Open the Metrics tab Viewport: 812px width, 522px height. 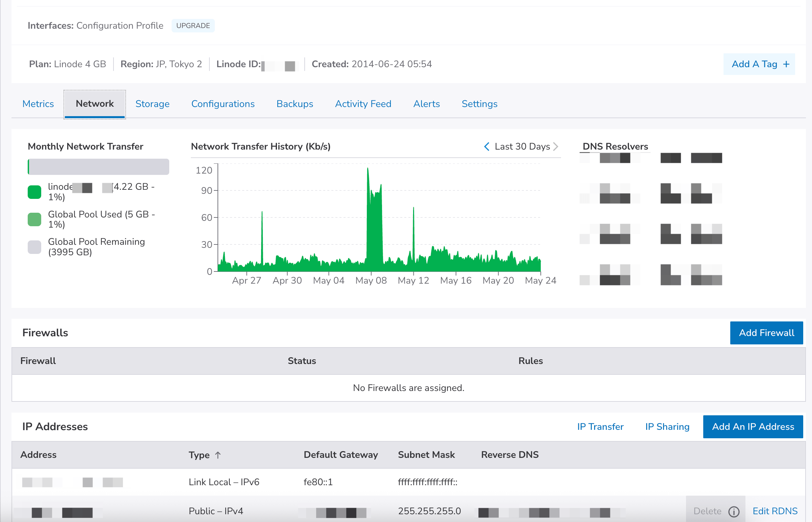coord(38,104)
